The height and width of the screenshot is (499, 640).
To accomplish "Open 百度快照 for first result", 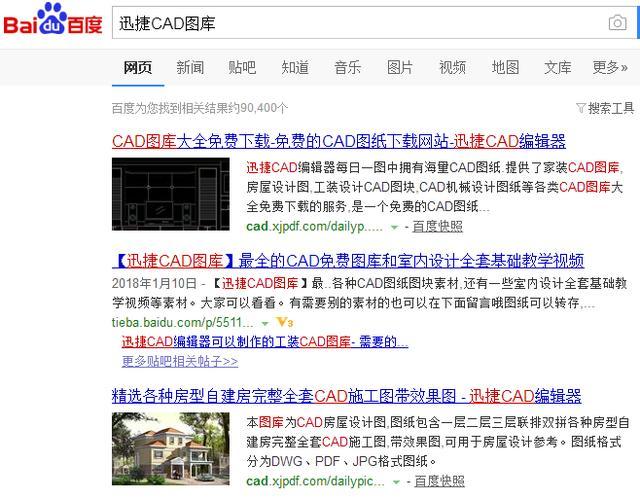I will pos(438,226).
